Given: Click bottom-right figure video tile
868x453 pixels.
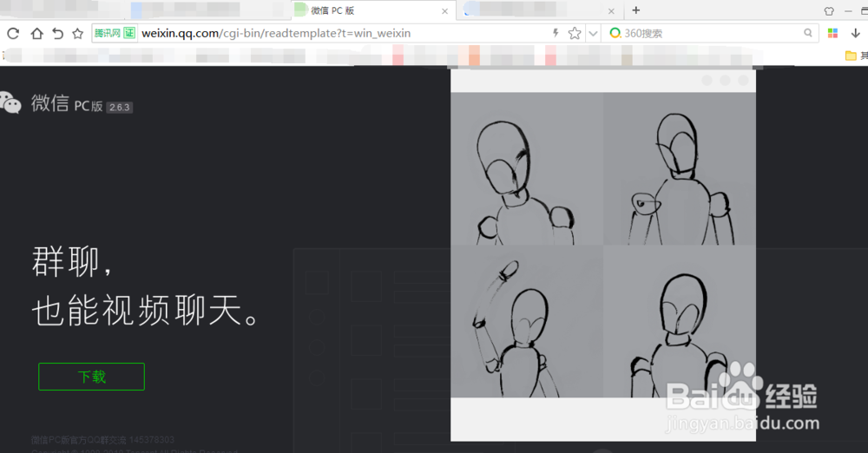Looking at the screenshot, I should click(680, 321).
